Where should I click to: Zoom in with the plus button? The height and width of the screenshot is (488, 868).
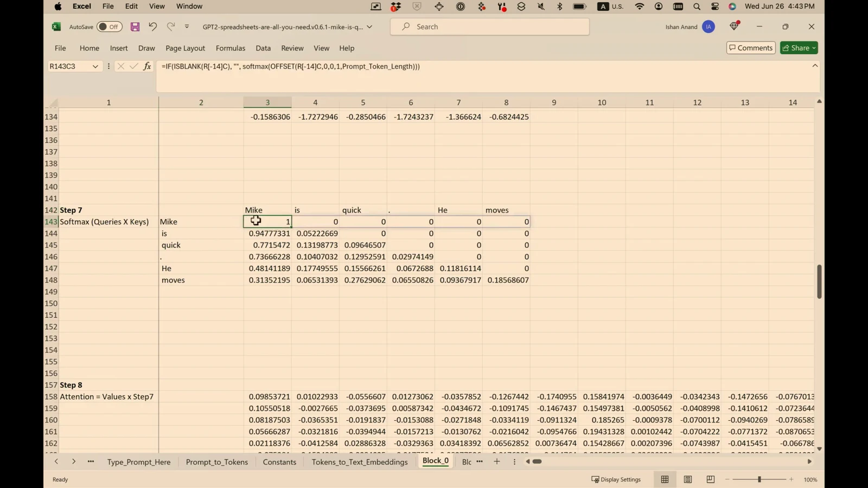click(792, 480)
